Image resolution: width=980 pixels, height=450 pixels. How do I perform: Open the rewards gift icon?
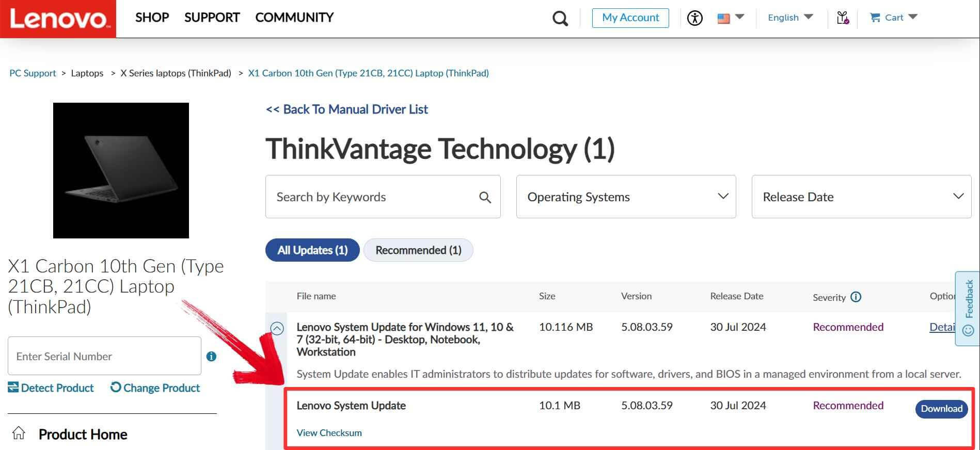click(843, 18)
